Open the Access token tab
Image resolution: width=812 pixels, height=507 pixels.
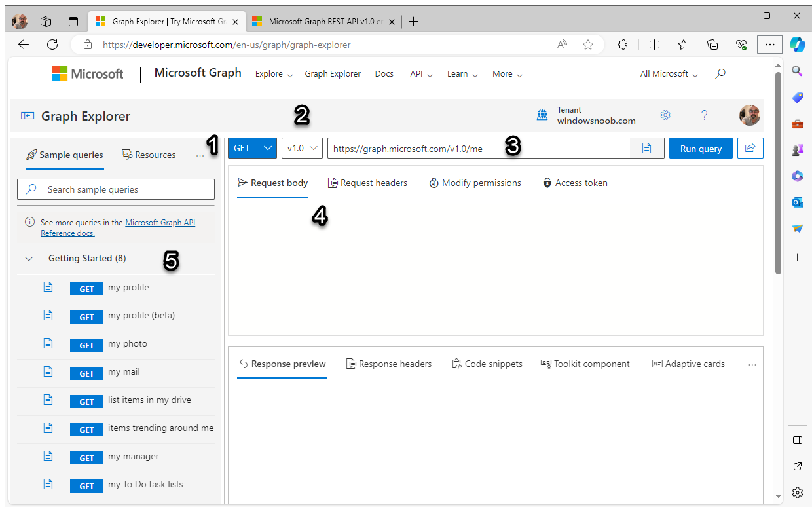[x=575, y=183]
